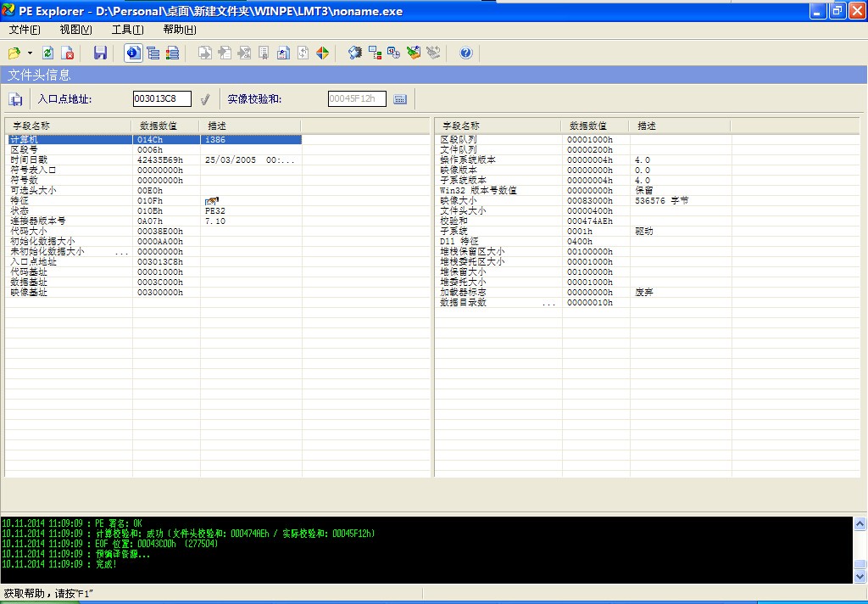Select the 加载器标志 row

584,292
